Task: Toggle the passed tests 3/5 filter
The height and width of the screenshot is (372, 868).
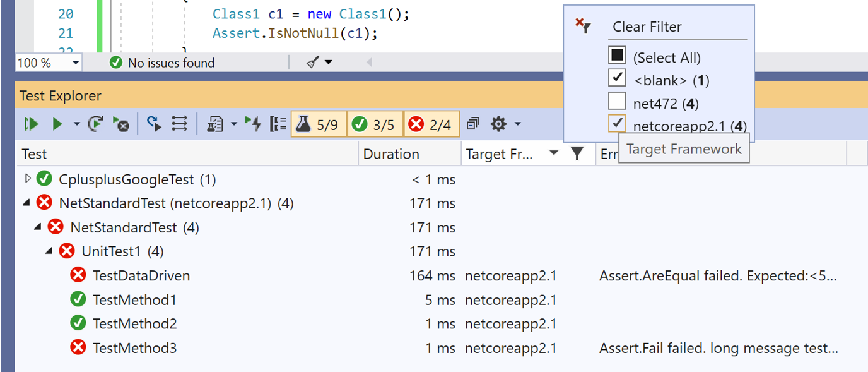Action: 375,124
